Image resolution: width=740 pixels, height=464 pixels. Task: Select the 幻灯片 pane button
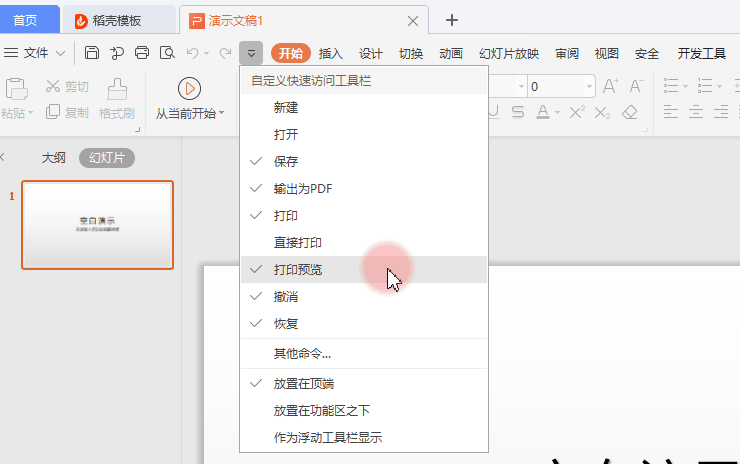pyautogui.click(x=107, y=158)
